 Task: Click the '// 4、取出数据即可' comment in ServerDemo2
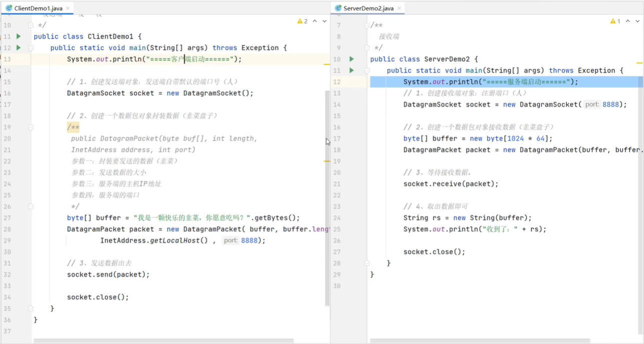(435, 206)
